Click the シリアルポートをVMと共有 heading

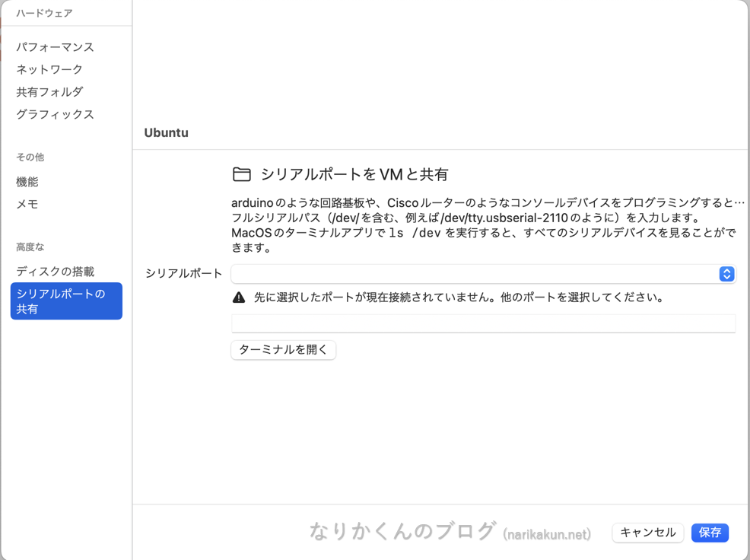tap(354, 174)
